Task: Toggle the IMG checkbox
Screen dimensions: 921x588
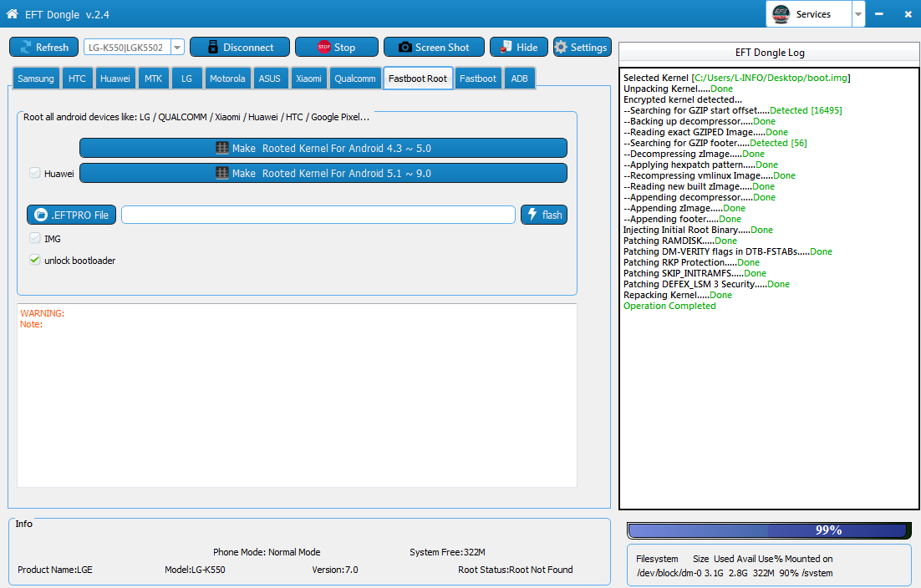Action: pyautogui.click(x=34, y=238)
